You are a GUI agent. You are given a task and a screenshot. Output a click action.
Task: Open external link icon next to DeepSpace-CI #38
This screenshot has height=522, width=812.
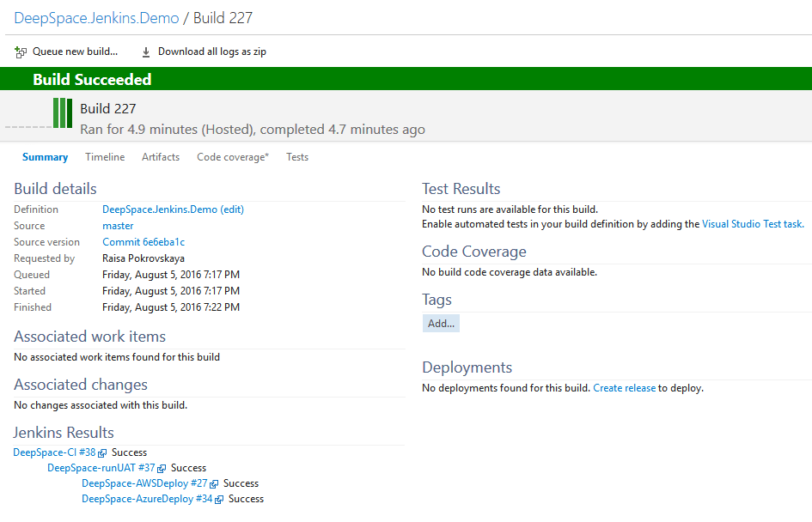[x=102, y=453]
